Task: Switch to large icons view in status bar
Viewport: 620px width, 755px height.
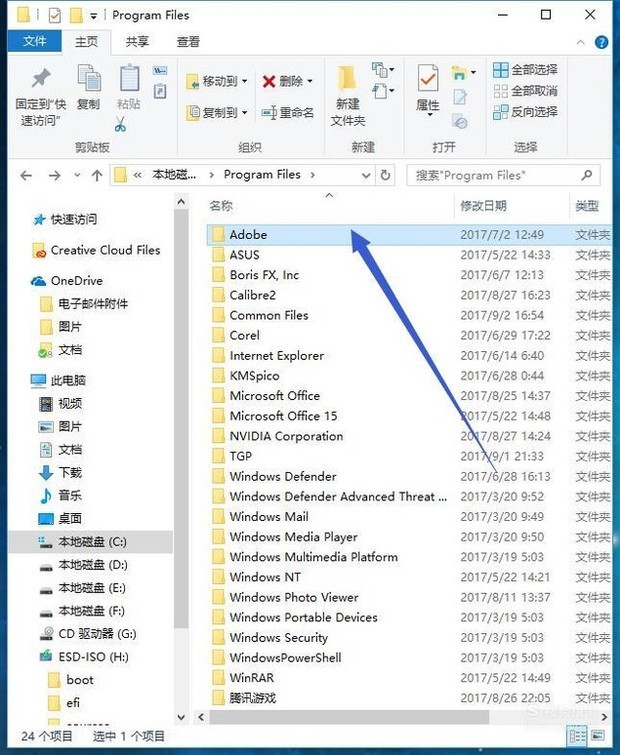Action: click(598, 736)
